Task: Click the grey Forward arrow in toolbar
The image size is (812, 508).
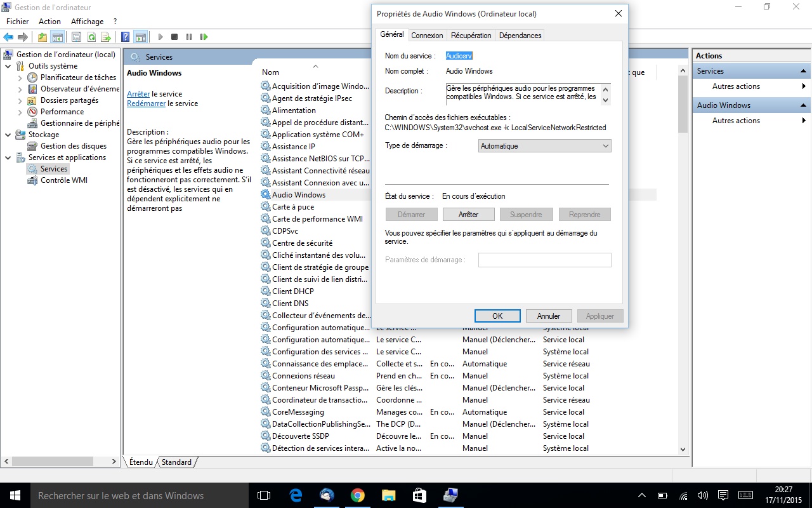Action: [23, 37]
